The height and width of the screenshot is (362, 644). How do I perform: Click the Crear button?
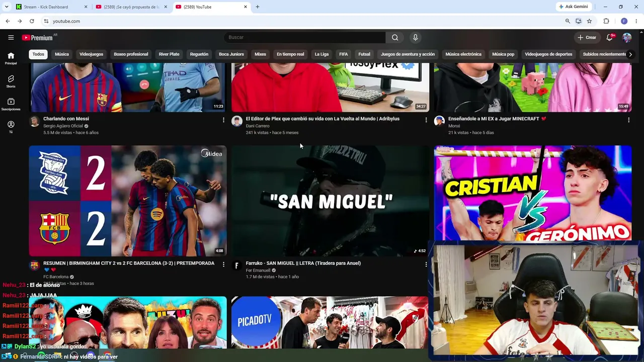tap(587, 37)
